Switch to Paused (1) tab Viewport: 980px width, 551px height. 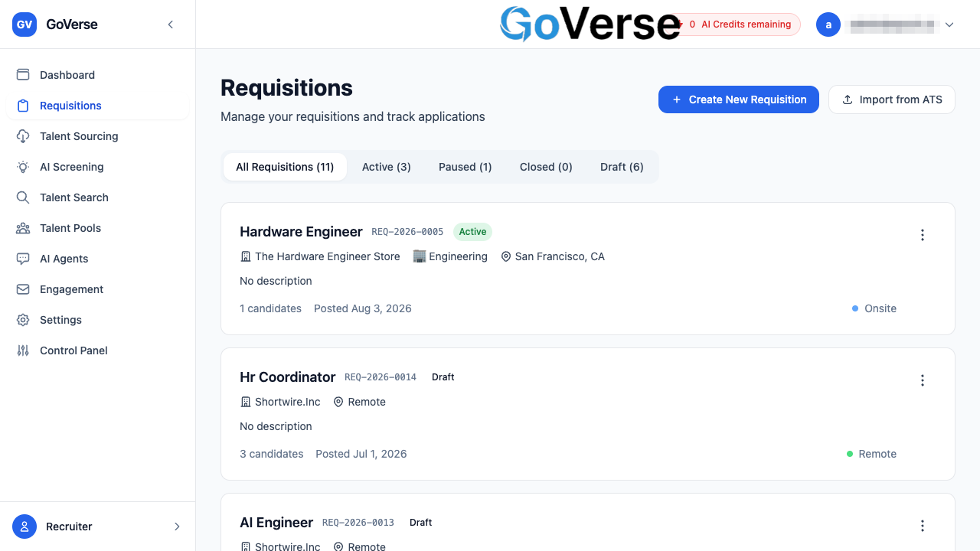tap(465, 167)
